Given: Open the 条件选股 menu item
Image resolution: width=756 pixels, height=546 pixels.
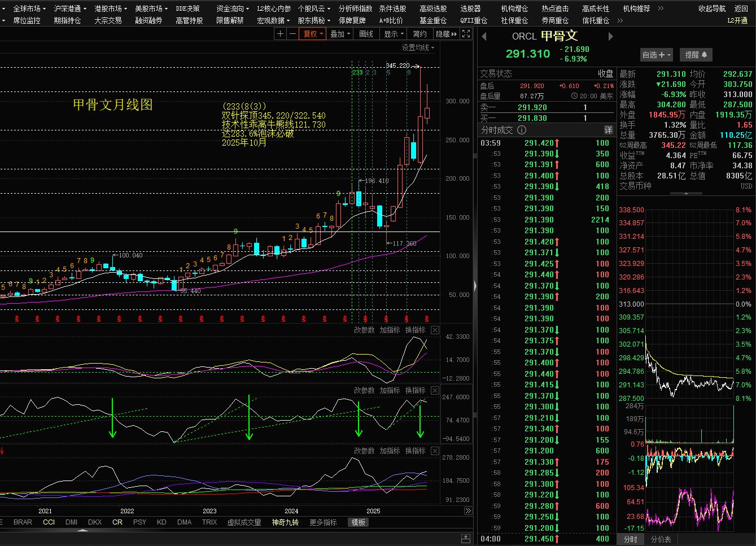Looking at the screenshot, I should [392, 8].
